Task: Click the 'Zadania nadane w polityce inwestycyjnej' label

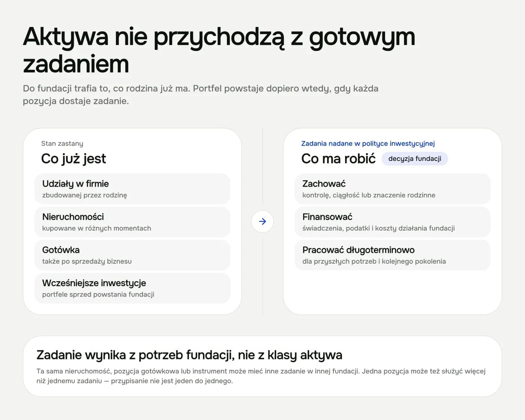Action: 368,144
